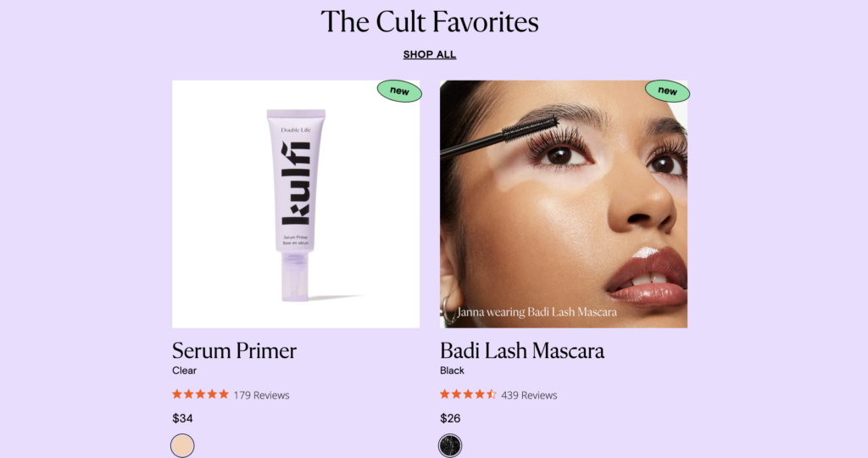Open the Badi Lash Mascara product title
This screenshot has height=458, width=868.
pyautogui.click(x=522, y=350)
